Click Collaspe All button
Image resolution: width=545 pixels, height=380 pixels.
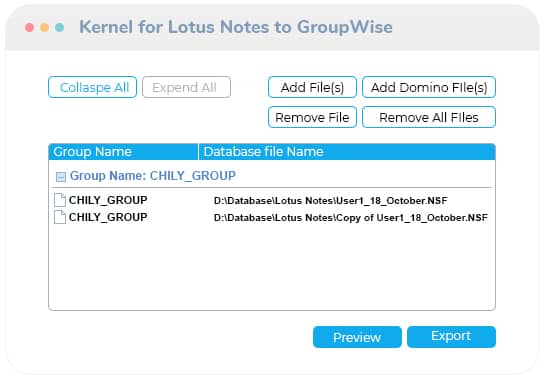click(92, 87)
